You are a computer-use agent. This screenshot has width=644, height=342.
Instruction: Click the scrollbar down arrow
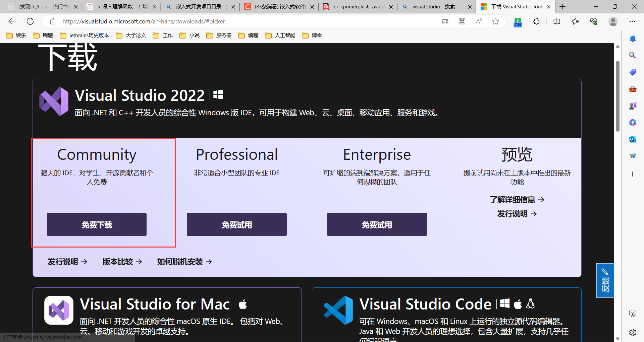(x=618, y=338)
